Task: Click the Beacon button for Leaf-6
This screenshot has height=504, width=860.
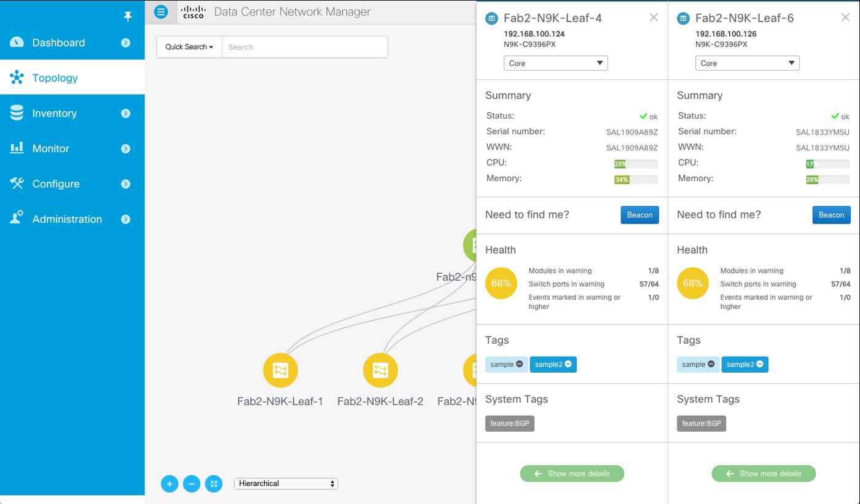Action: pos(832,215)
